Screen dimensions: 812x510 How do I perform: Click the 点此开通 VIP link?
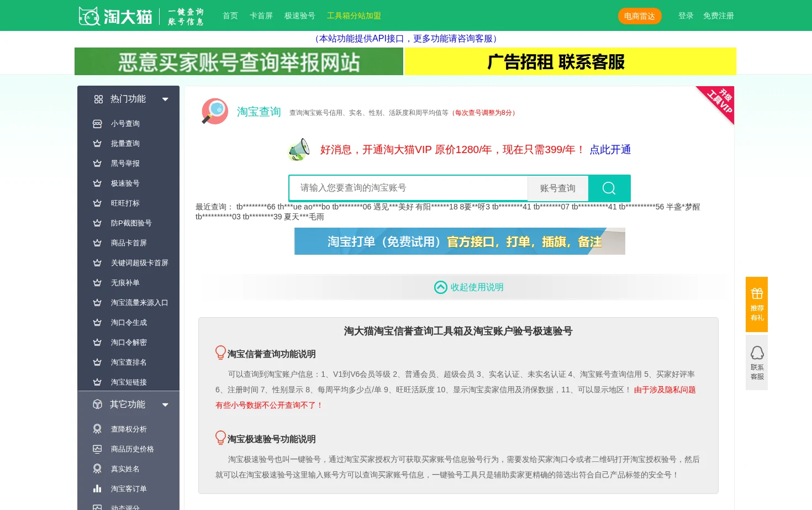610,150
